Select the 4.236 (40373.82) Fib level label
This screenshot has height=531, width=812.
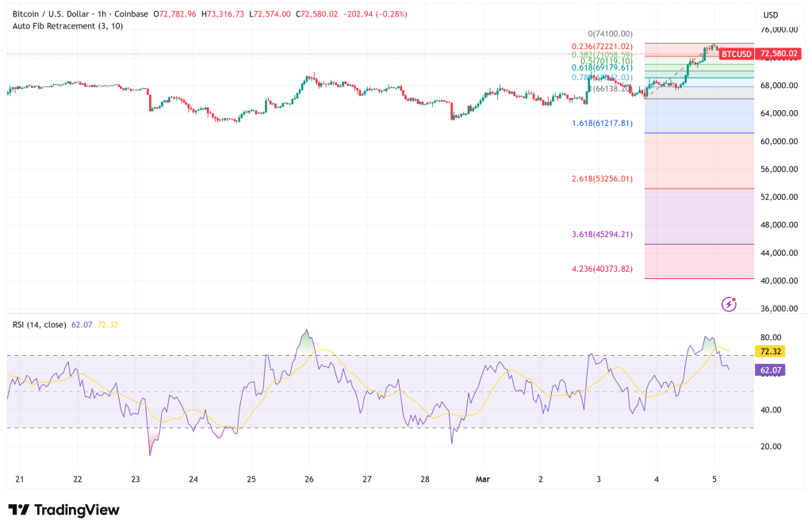(602, 269)
